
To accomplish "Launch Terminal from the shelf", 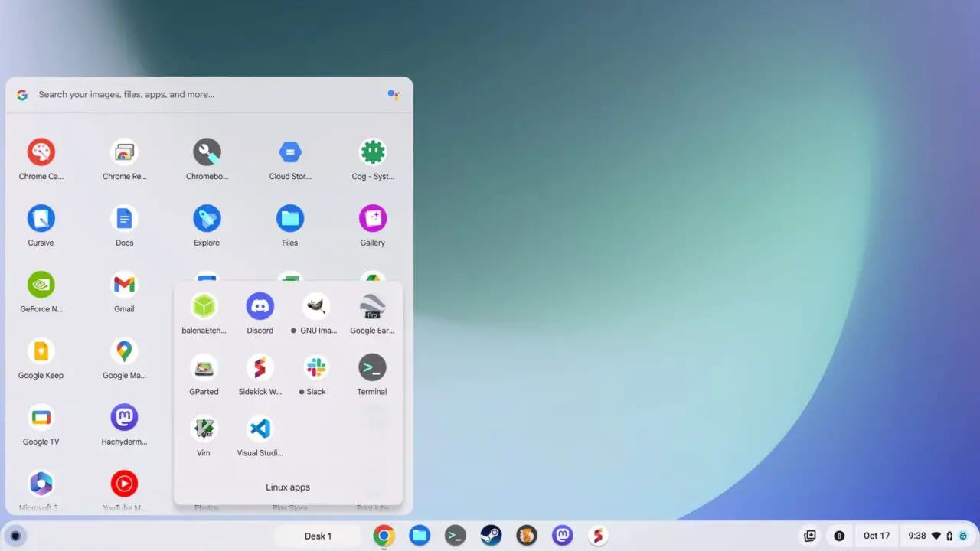I will [x=456, y=536].
